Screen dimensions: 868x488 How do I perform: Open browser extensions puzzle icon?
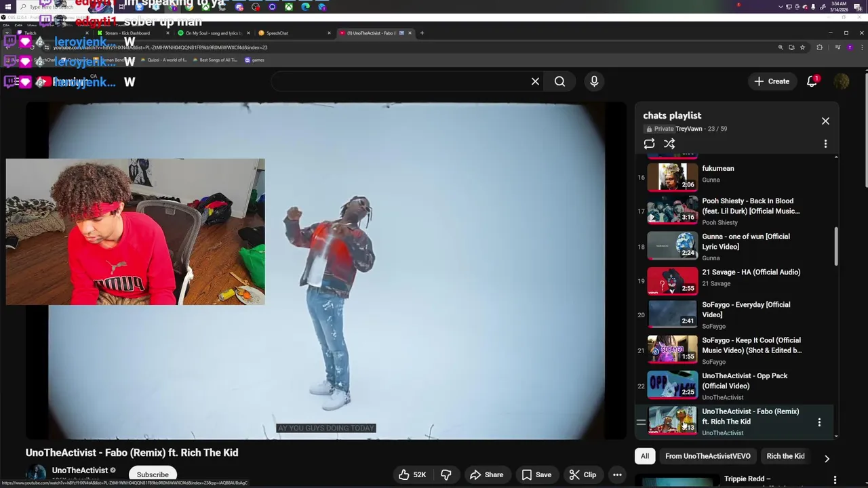coord(819,47)
